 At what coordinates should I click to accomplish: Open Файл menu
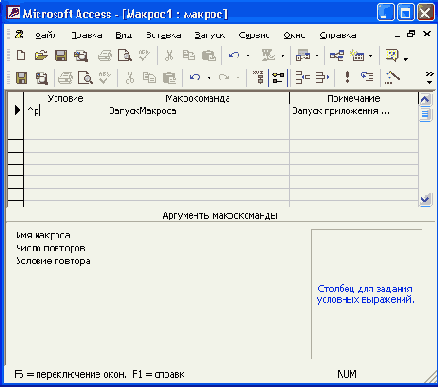pyautogui.click(x=45, y=35)
